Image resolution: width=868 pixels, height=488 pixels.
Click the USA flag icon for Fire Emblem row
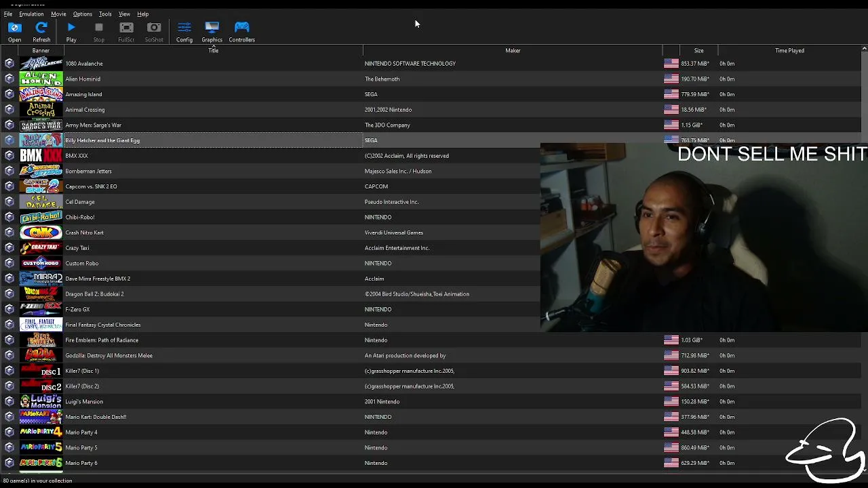click(x=671, y=340)
